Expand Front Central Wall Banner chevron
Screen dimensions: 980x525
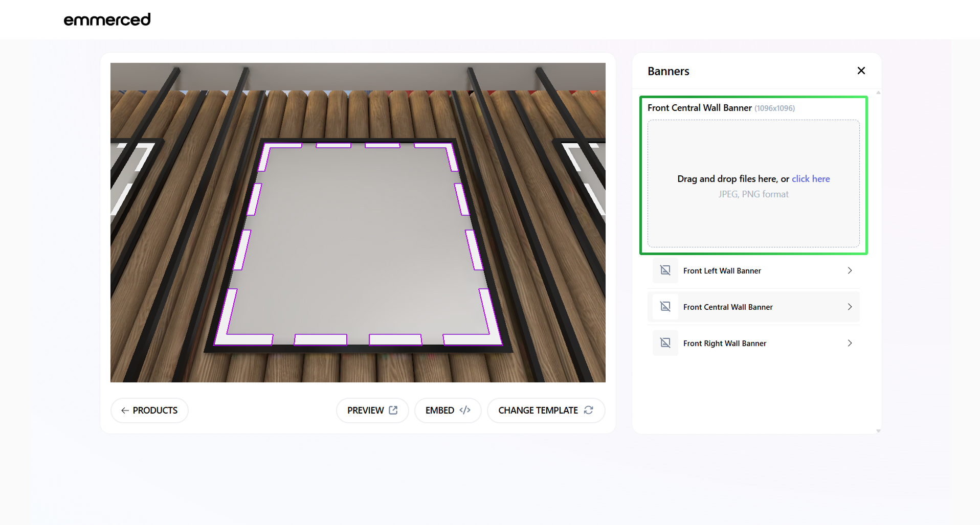click(849, 307)
